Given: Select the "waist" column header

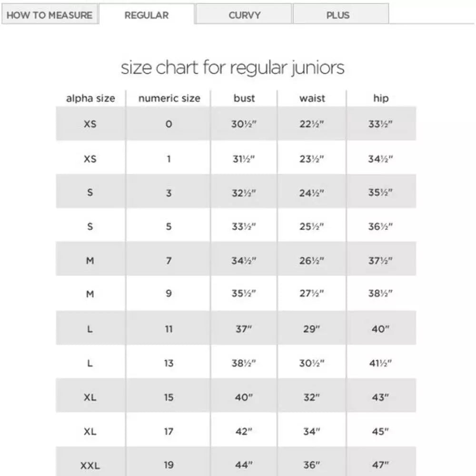Looking at the screenshot, I should coord(312,99).
